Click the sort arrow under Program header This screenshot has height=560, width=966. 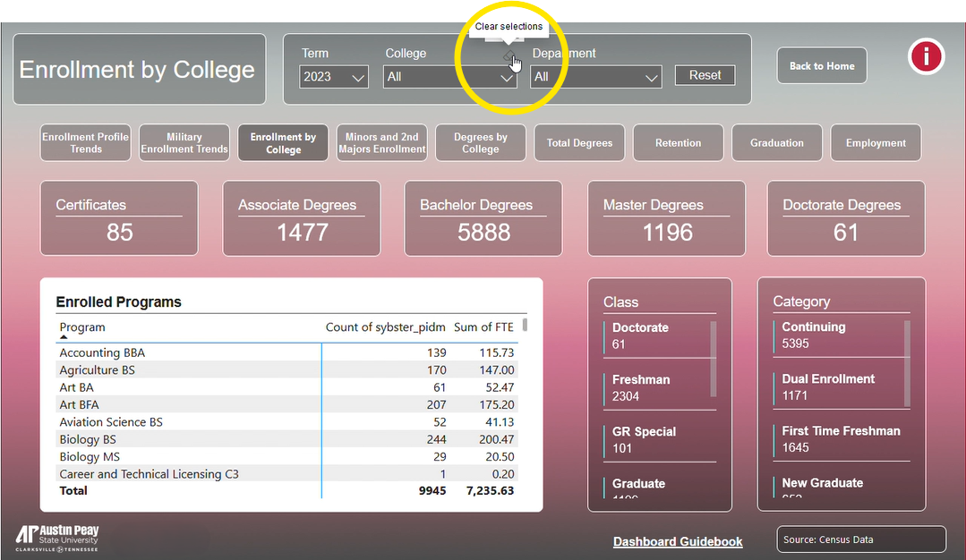(64, 337)
